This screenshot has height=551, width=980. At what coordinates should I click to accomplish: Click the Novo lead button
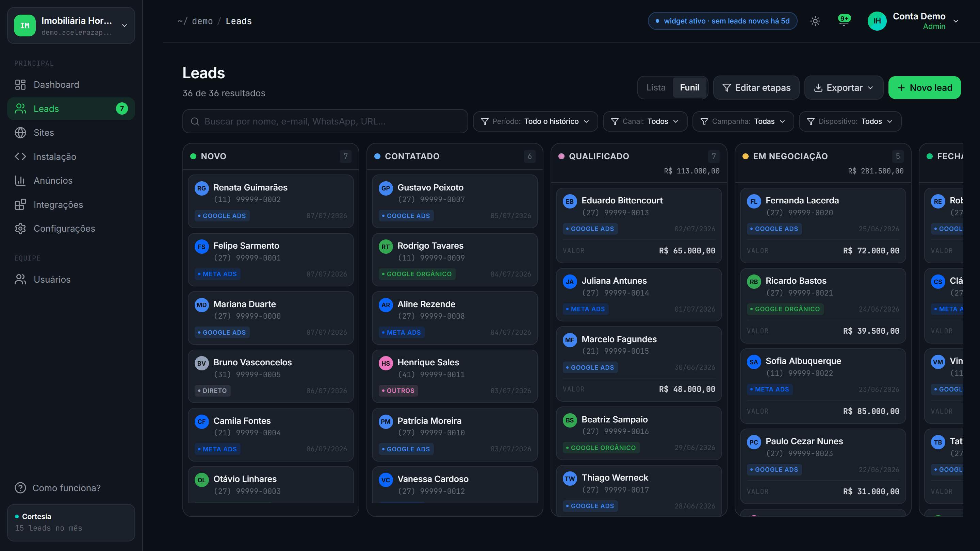(x=925, y=87)
